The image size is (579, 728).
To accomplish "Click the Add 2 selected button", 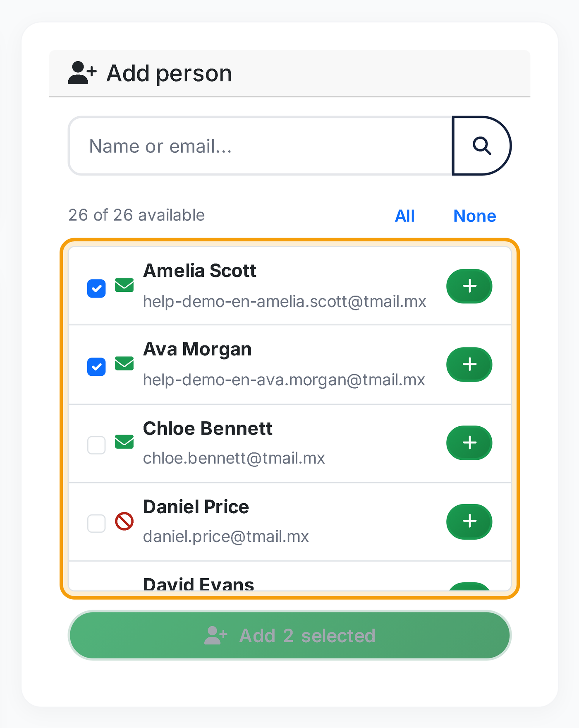I will click(x=289, y=635).
